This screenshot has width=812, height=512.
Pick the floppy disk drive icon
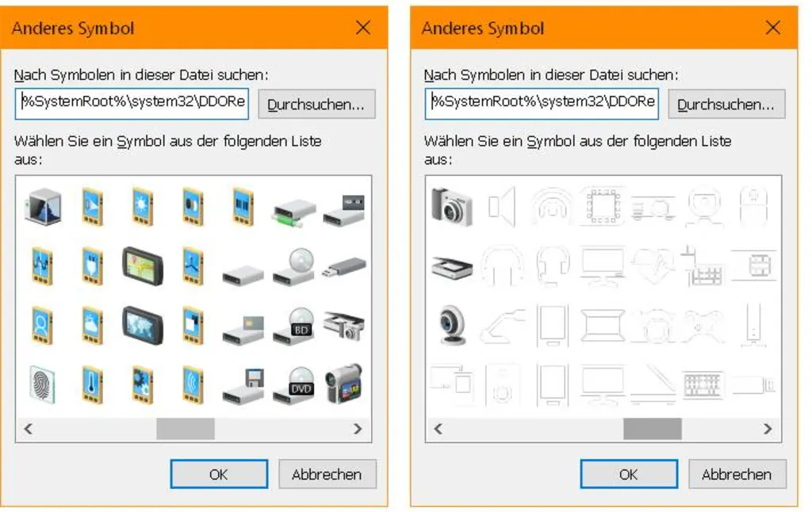pos(243,386)
